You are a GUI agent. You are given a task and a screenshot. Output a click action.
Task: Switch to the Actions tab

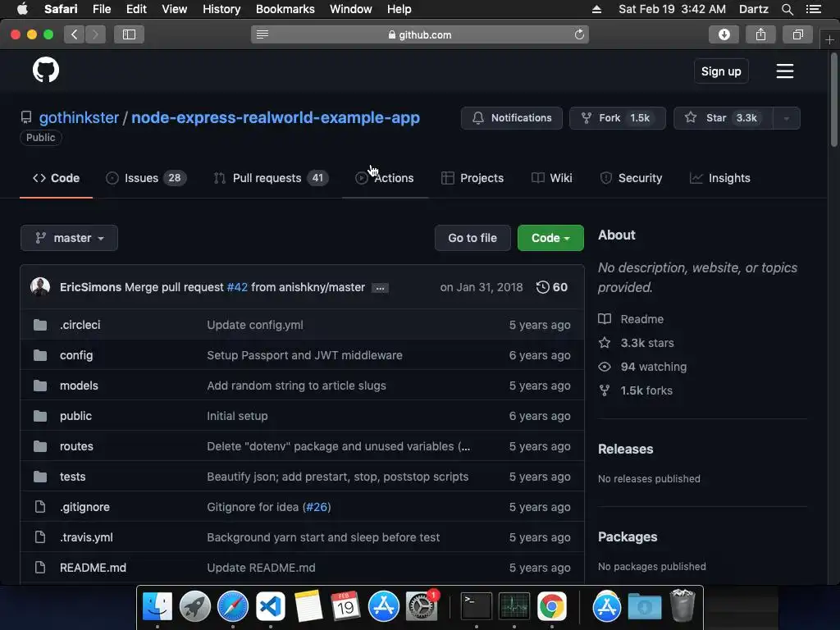pyautogui.click(x=385, y=178)
